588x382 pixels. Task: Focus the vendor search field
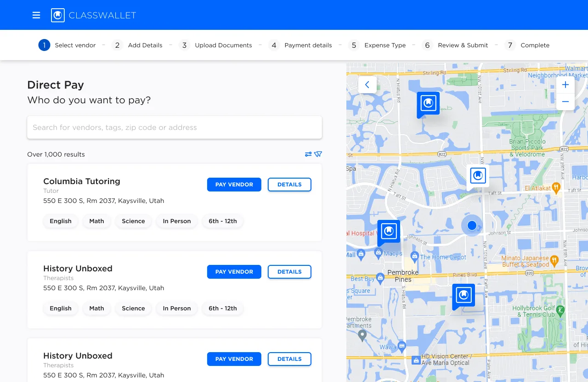coord(175,127)
